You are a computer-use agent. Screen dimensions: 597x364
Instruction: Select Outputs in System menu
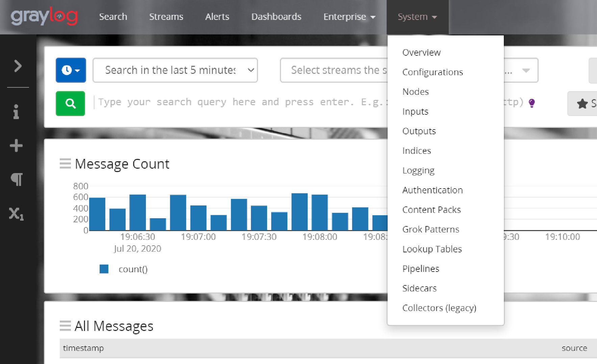click(419, 131)
